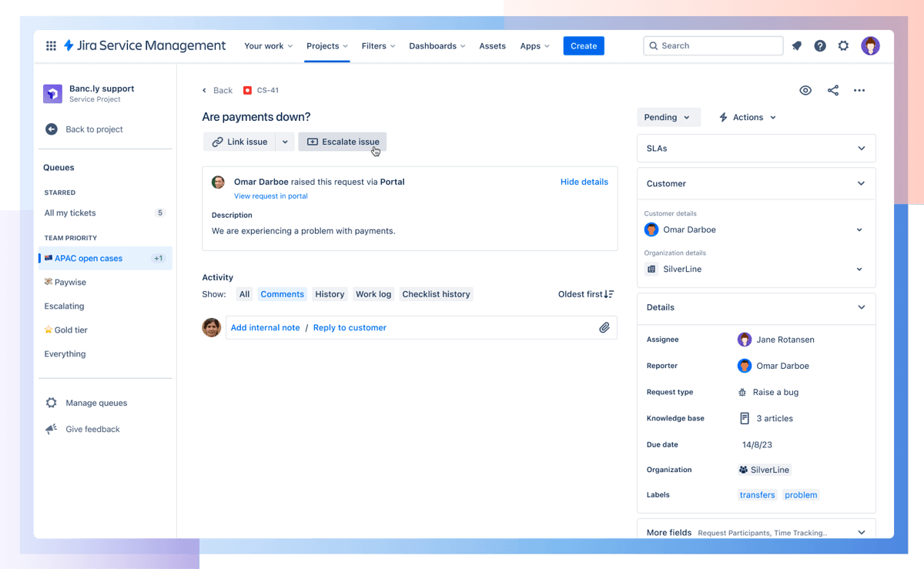924x569 pixels.
Task: Click the Create button
Action: coord(583,45)
